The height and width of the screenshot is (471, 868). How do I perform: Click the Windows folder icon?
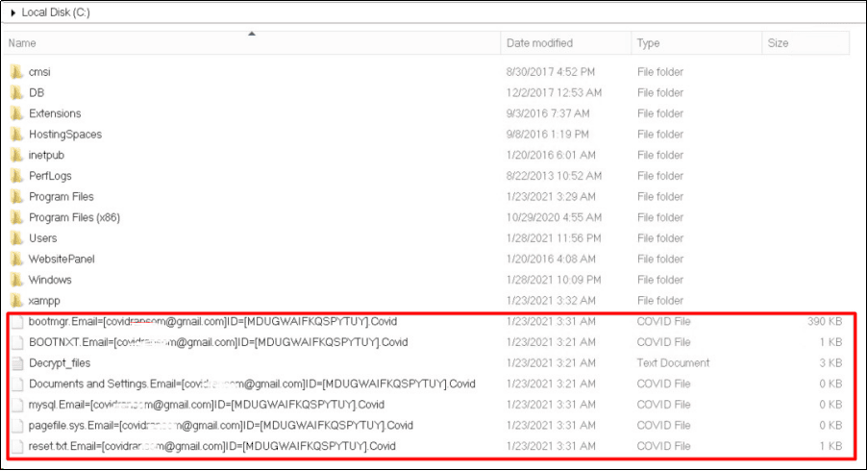[x=16, y=280]
